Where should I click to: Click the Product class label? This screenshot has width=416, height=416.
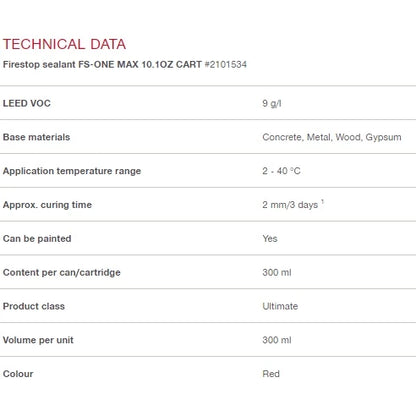click(x=34, y=306)
